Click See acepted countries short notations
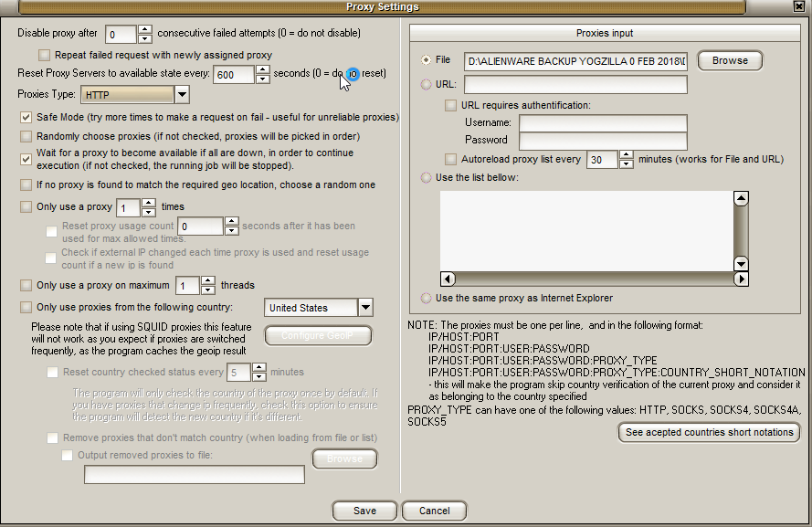The height and width of the screenshot is (527, 812). pyautogui.click(x=709, y=432)
